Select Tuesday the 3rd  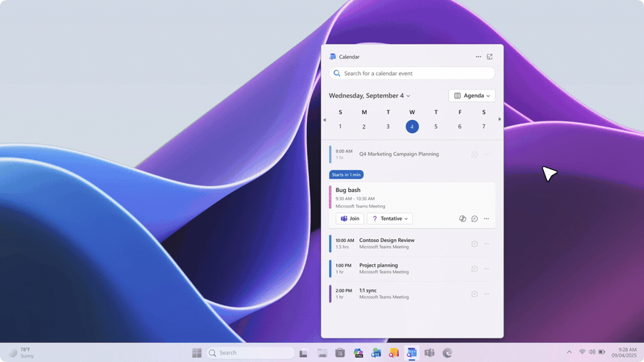point(388,127)
